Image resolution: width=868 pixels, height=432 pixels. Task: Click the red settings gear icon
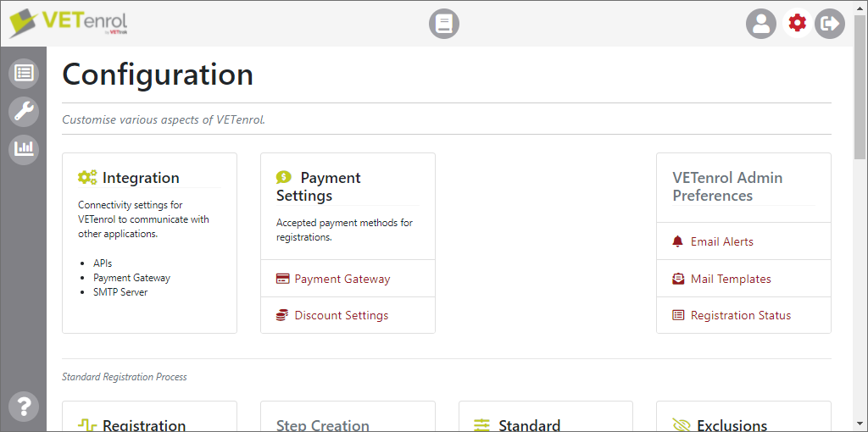(x=797, y=23)
